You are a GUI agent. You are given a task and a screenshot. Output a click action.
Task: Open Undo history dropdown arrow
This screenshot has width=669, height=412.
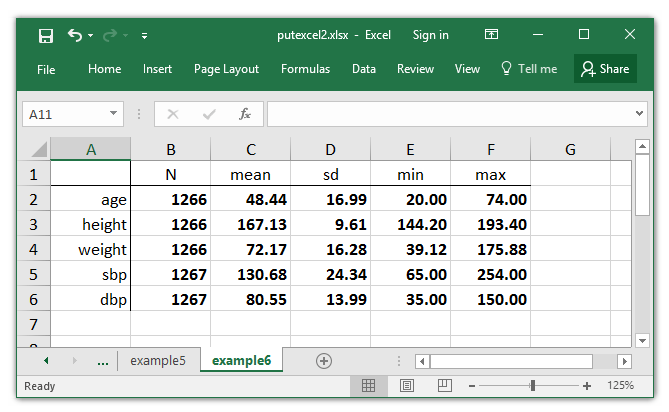pyautogui.click(x=90, y=35)
